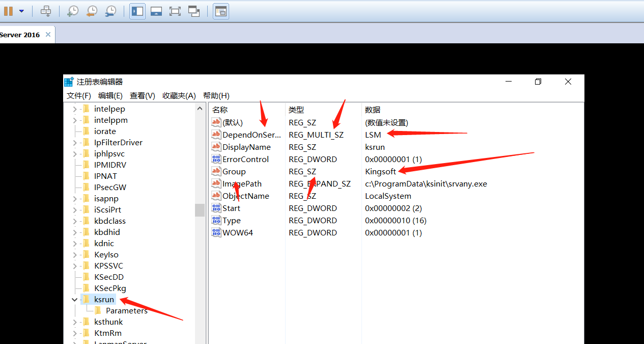Expand the intelpep key

[x=75, y=109]
